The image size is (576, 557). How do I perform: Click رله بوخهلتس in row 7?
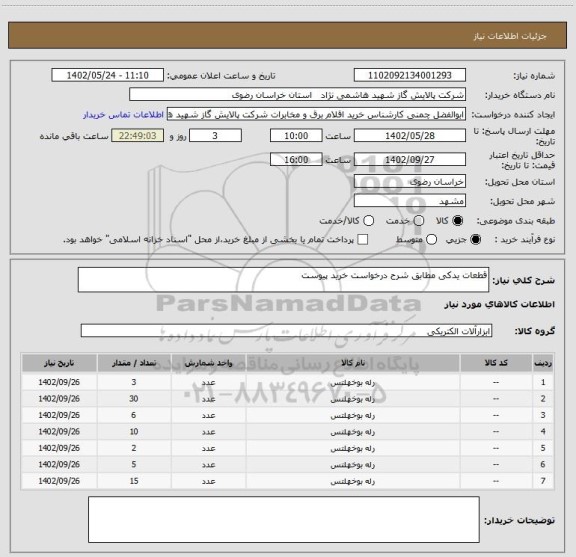click(353, 481)
